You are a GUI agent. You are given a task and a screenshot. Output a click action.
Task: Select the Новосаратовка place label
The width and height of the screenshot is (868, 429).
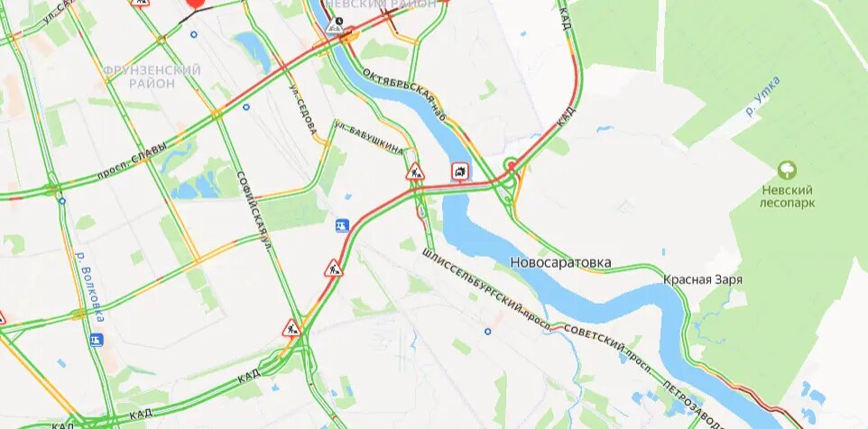[560, 262]
